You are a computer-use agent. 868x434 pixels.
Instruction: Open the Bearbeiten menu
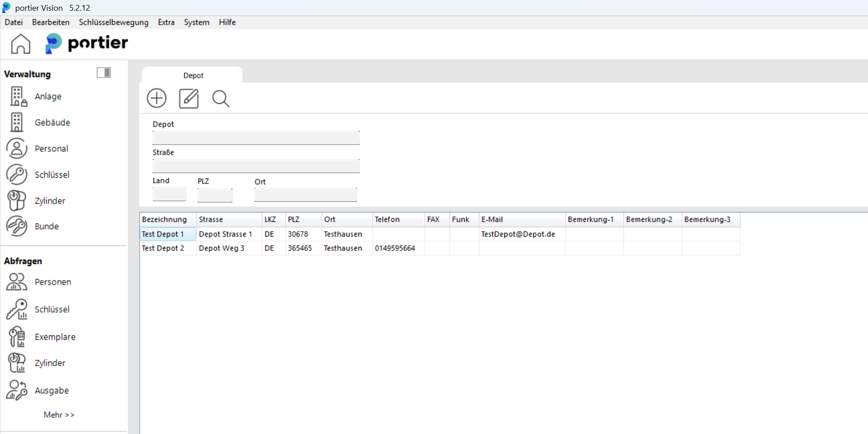tap(51, 22)
